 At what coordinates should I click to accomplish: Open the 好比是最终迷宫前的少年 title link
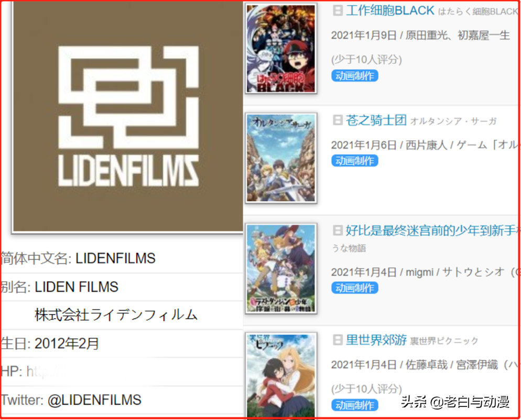click(x=432, y=230)
